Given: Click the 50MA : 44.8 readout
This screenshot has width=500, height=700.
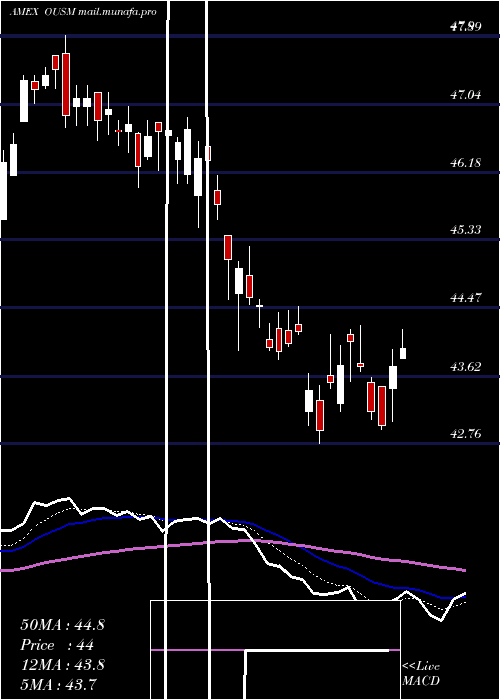Looking at the screenshot, I should click(62, 625).
